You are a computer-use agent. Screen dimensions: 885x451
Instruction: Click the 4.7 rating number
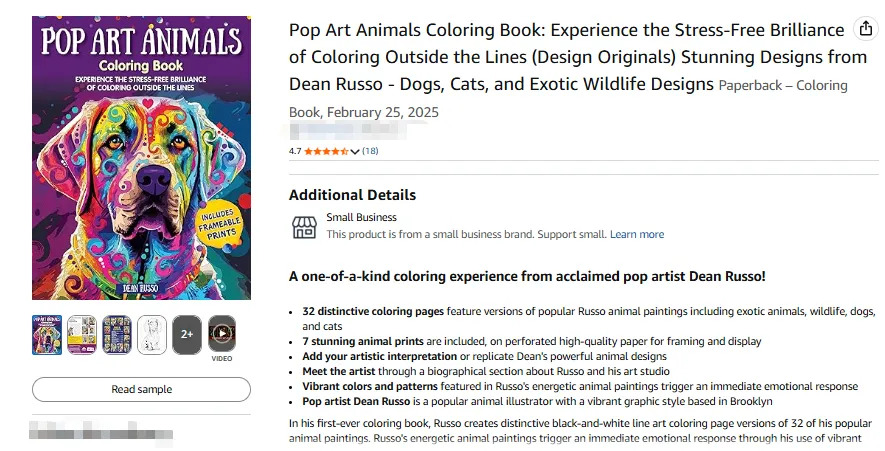pos(295,151)
